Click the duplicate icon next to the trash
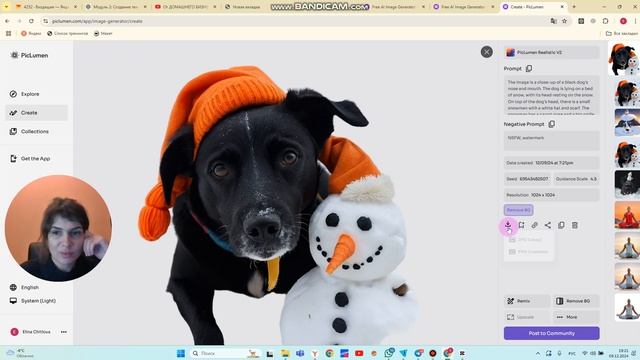Viewport: 640px width, 360px height. click(x=561, y=225)
